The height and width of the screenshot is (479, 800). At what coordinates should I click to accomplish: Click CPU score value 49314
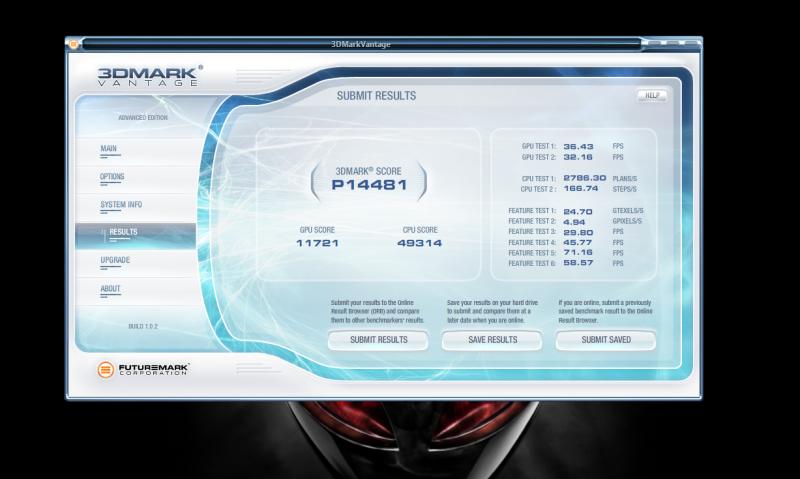coord(419,243)
